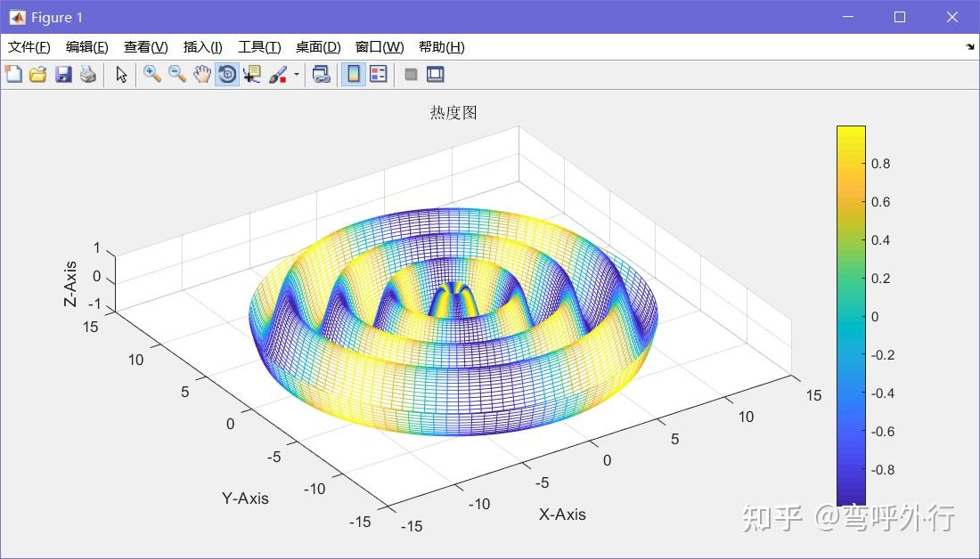Open a saved figure using the Open folder icon

[x=37, y=75]
